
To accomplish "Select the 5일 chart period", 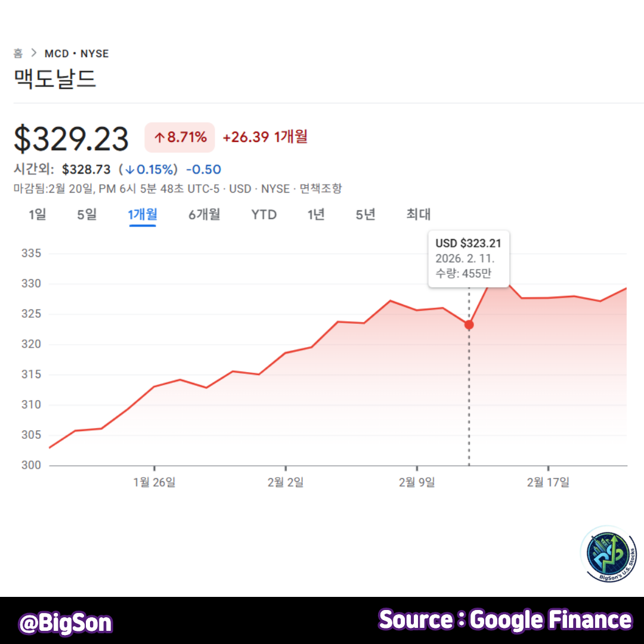I will pos(86,215).
